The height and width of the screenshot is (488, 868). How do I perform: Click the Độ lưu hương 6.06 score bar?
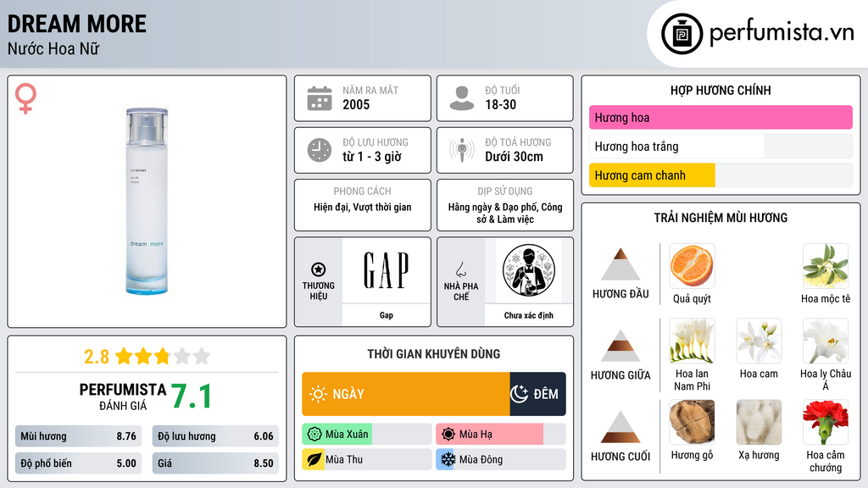click(x=215, y=436)
